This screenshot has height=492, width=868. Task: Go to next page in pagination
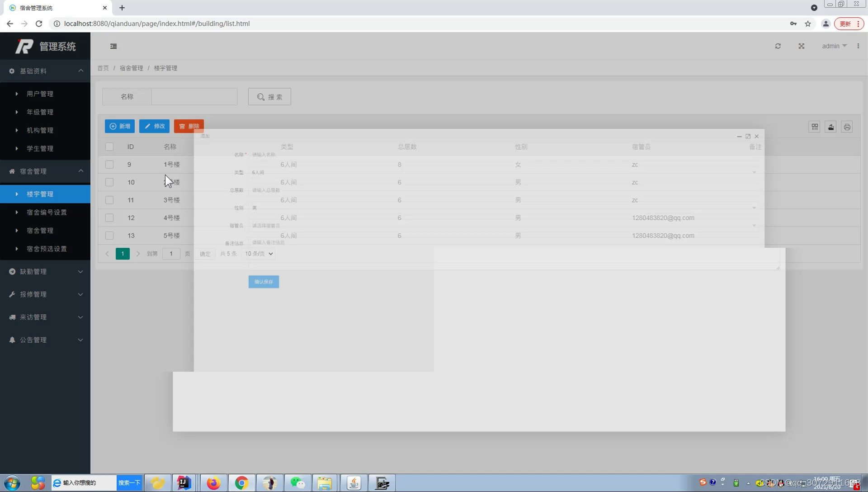click(138, 254)
